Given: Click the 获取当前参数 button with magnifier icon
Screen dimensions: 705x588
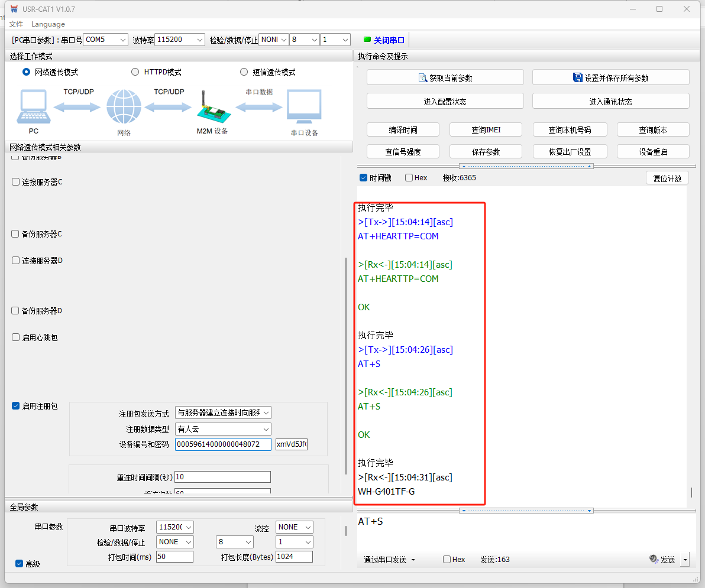Looking at the screenshot, I should (x=445, y=77).
